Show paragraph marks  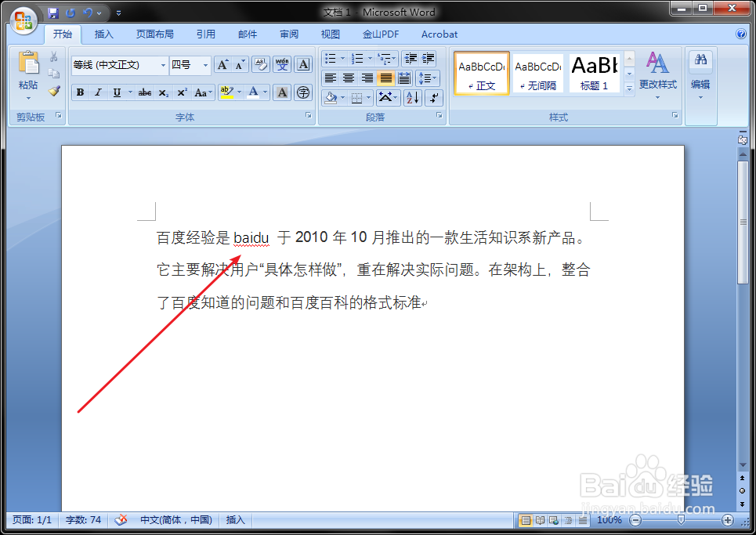pyautogui.click(x=434, y=98)
